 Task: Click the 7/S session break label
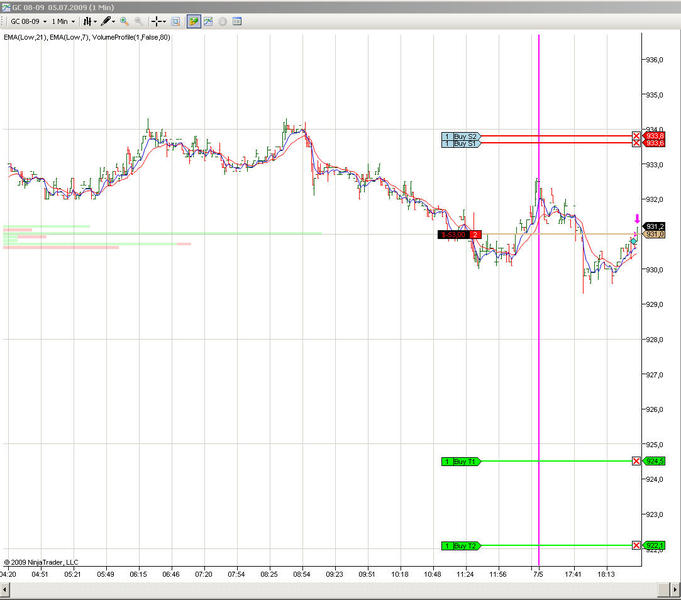click(538, 574)
